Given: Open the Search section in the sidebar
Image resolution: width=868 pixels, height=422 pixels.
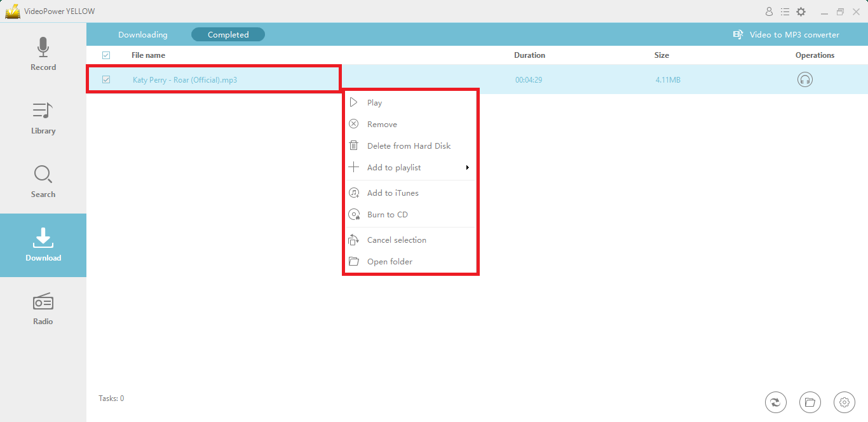Looking at the screenshot, I should (x=43, y=182).
